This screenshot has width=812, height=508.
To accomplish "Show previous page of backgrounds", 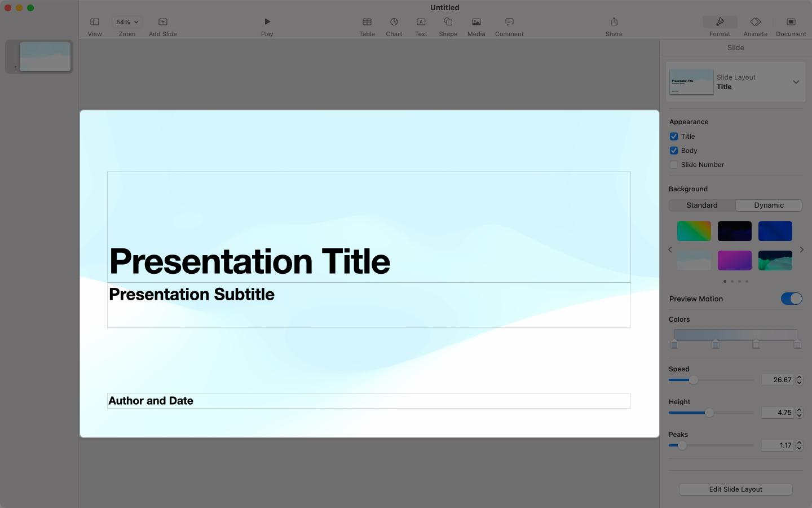I will 670,249.
